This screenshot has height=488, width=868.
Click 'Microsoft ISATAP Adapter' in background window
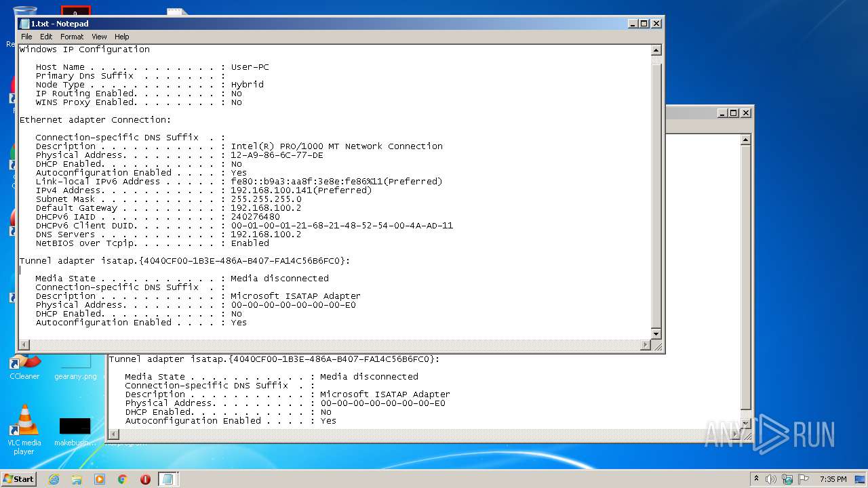coord(385,394)
